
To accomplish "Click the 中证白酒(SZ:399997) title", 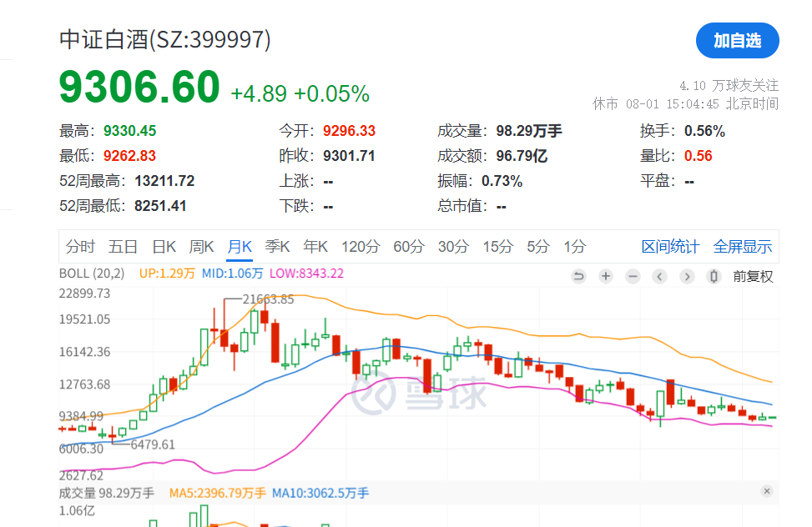I will [x=165, y=40].
